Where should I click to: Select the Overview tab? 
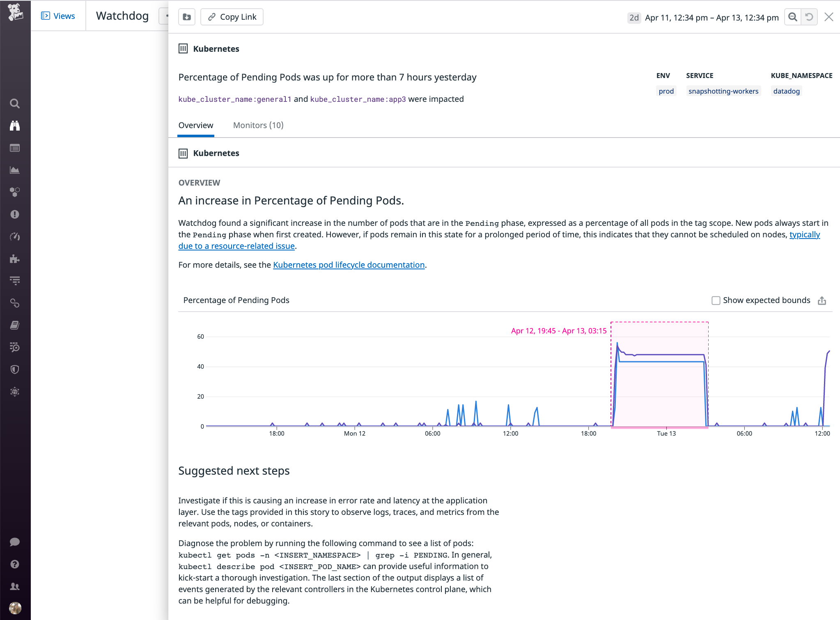tap(196, 125)
